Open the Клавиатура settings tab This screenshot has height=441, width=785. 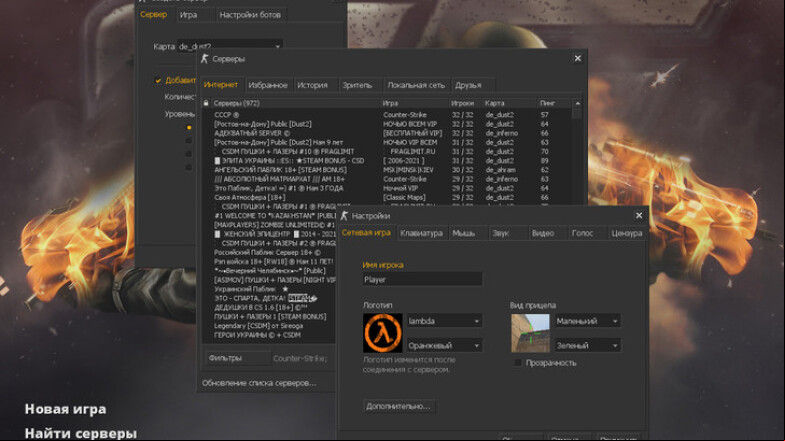422,233
